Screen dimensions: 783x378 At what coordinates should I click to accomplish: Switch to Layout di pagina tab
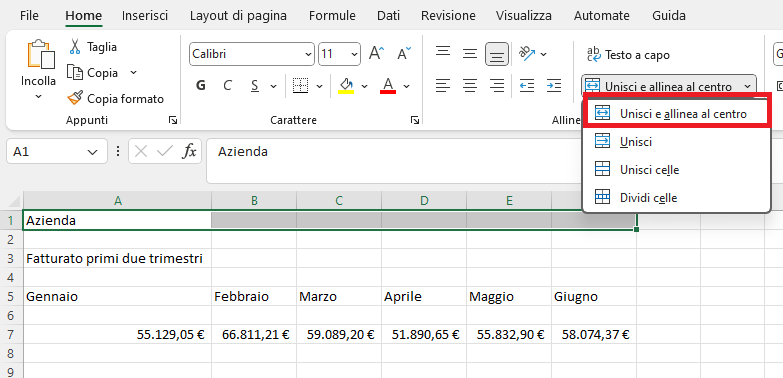[x=238, y=16]
